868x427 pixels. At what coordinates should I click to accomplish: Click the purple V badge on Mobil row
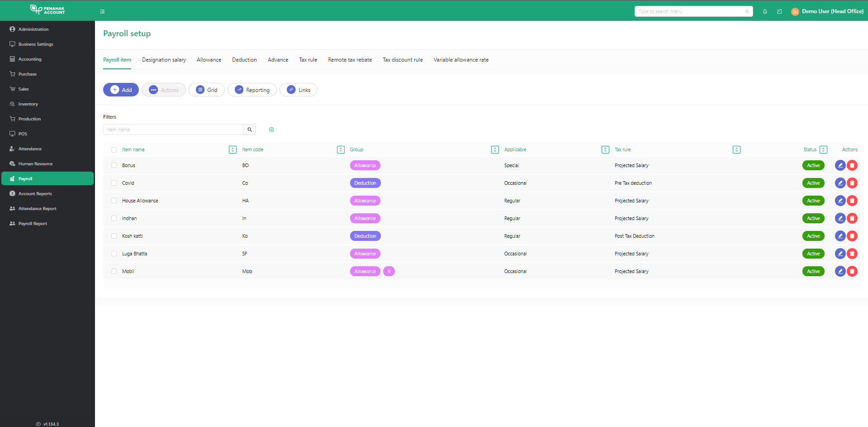[389, 271]
